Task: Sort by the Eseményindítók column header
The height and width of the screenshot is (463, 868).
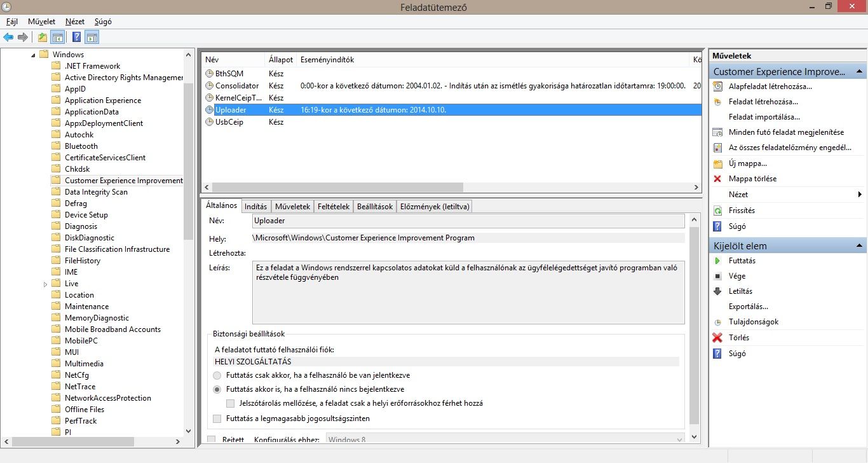Action: 493,59
